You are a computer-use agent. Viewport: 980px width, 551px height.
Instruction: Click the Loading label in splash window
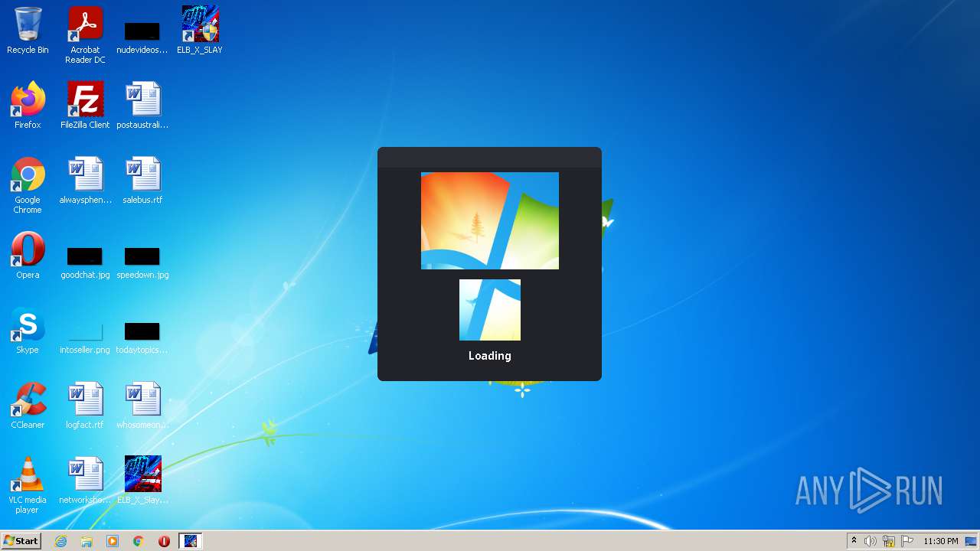click(x=490, y=356)
